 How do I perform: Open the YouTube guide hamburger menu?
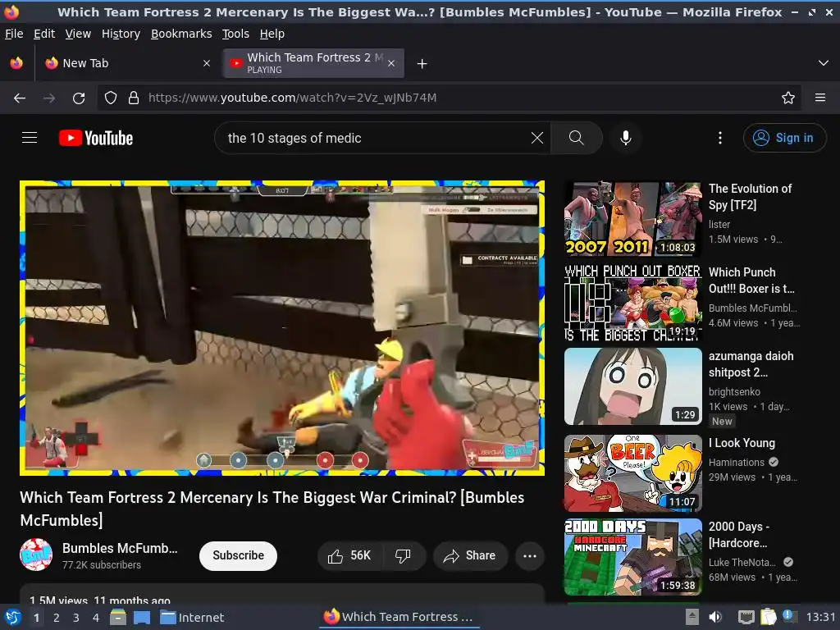point(30,138)
